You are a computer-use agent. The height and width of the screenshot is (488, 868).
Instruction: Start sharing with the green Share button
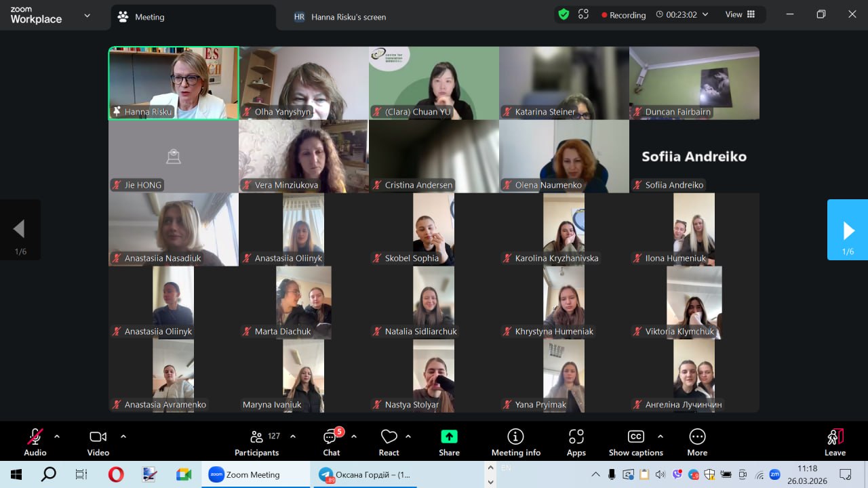pos(449,442)
